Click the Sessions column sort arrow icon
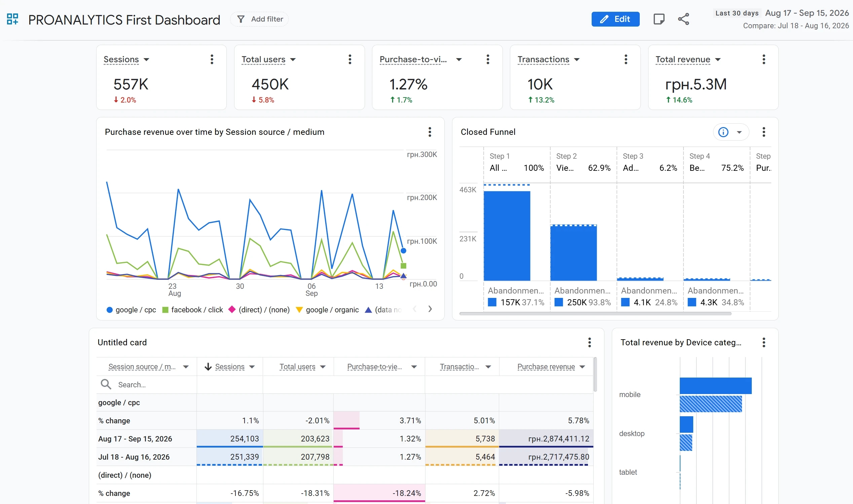This screenshot has height=504, width=853. 208,367
